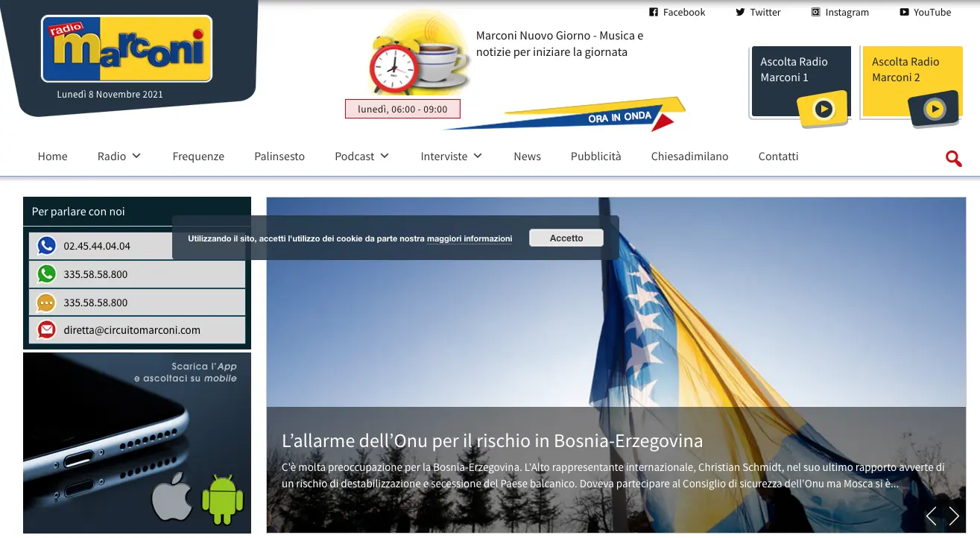Expand the Podcast dropdown menu

(361, 156)
